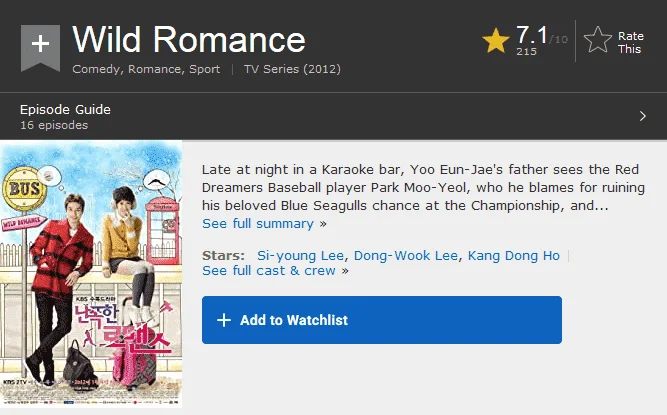Expand Episode Guide with the right chevron
Image resolution: width=667 pixels, height=415 pixels.
[x=643, y=116]
